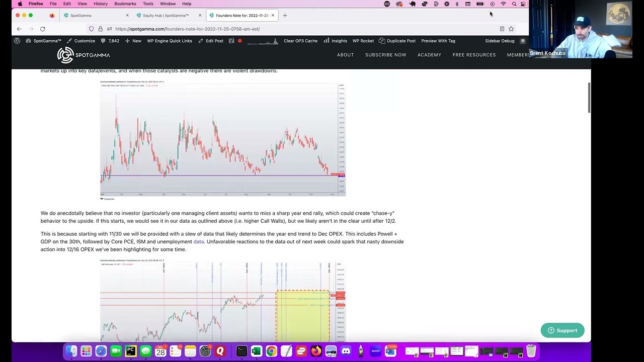
Task: Open the Bookmarks menu
Action: (125, 4)
